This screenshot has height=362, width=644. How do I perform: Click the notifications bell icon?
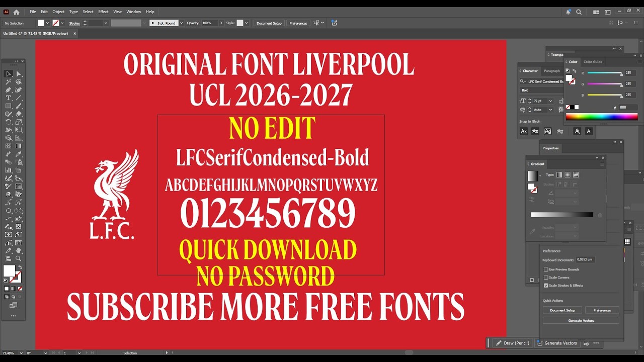(x=569, y=12)
